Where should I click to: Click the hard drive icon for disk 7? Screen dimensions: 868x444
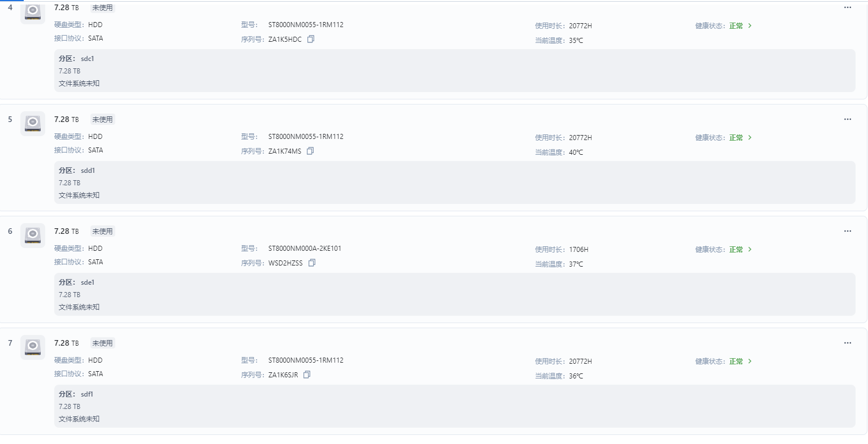[x=33, y=347]
